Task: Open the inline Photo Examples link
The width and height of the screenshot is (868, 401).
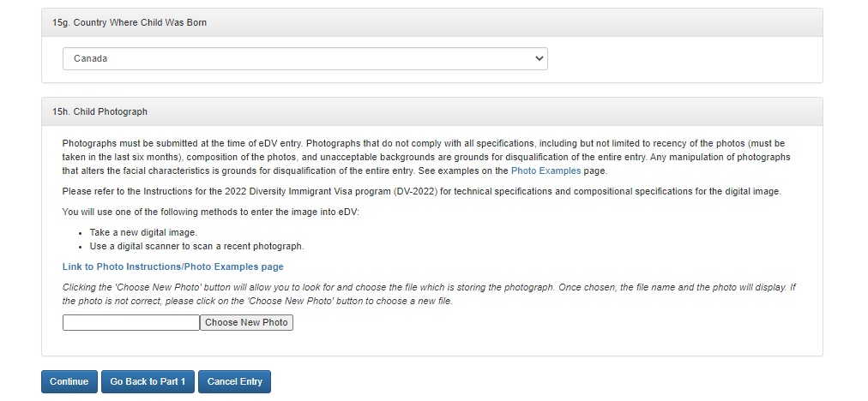Action: pos(546,171)
